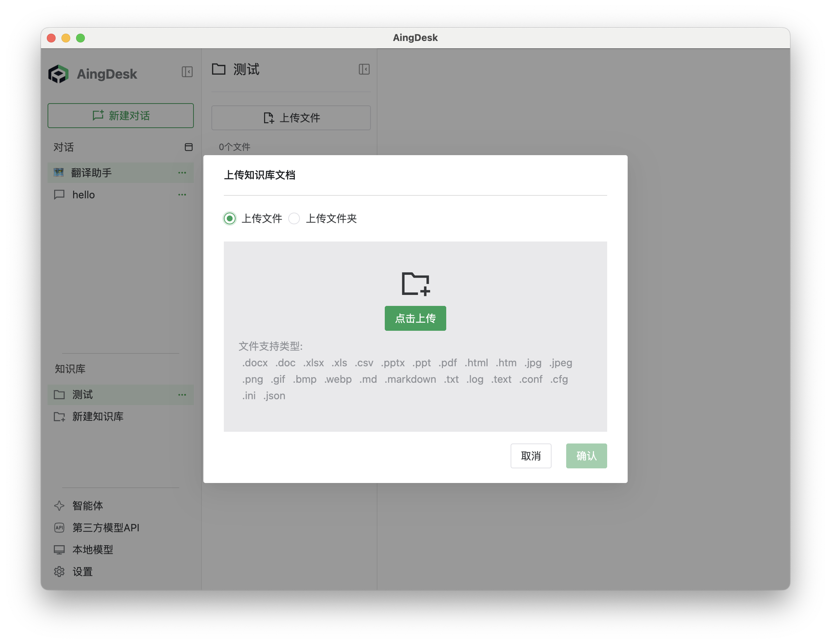Open the 智能体 agents icon
831x644 pixels.
pos(59,506)
